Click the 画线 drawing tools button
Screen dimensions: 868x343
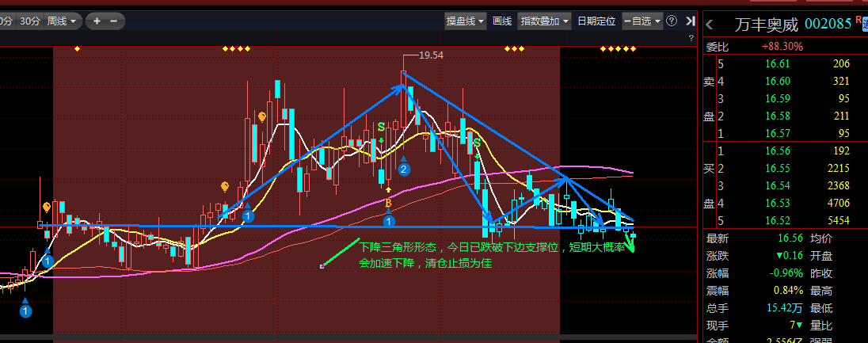click(502, 21)
